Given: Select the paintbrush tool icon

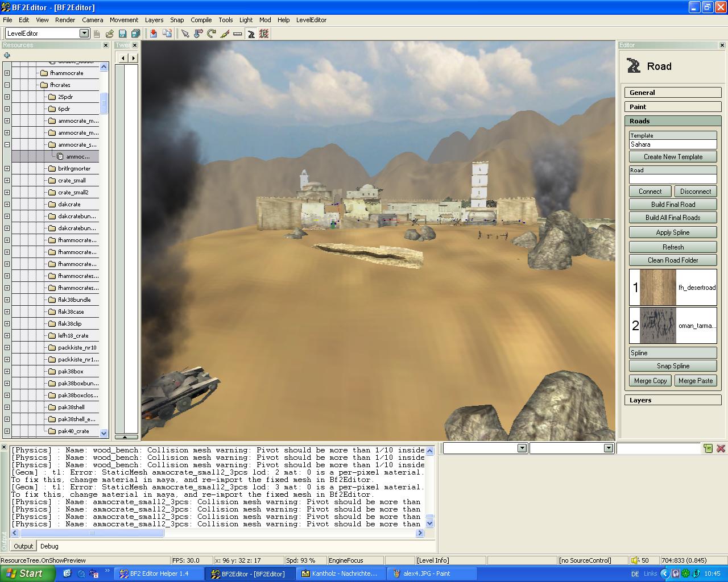Looking at the screenshot, I should coord(225,34).
